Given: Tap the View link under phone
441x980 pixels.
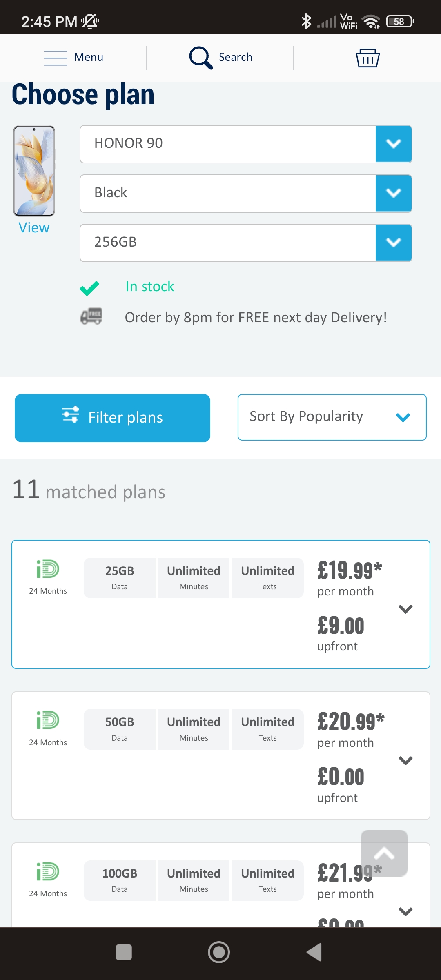Looking at the screenshot, I should [34, 228].
